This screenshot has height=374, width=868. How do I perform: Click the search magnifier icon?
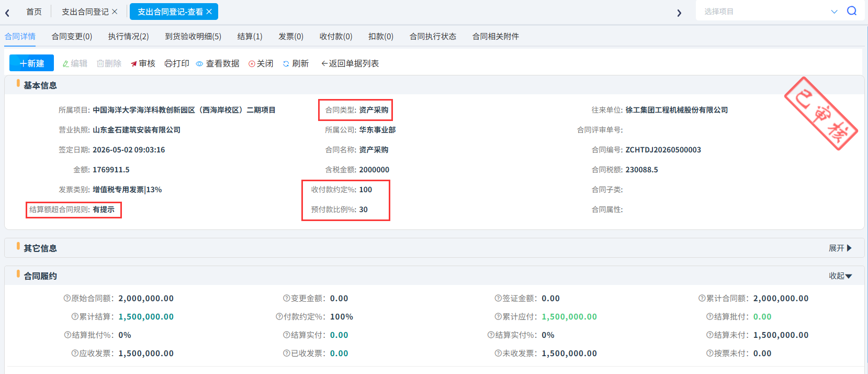click(852, 11)
